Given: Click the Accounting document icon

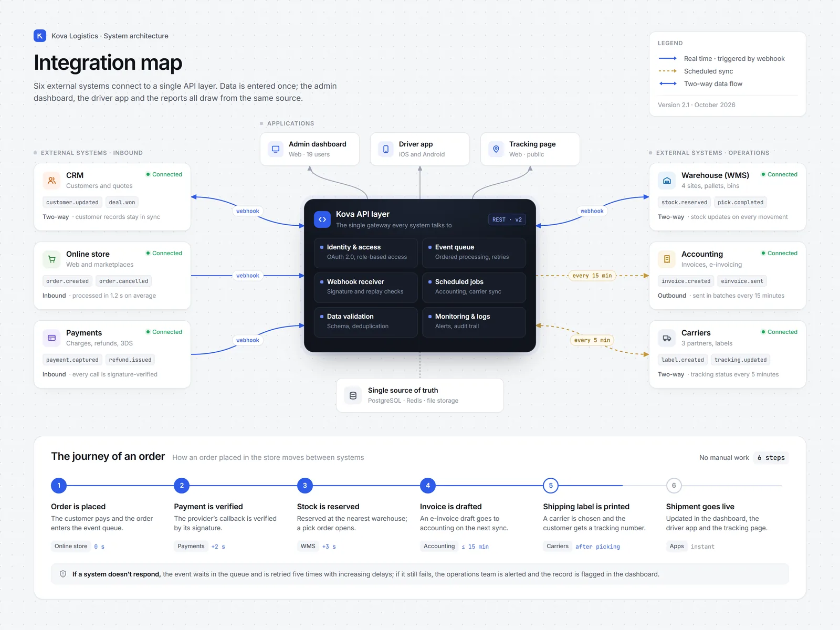Looking at the screenshot, I should tap(667, 259).
